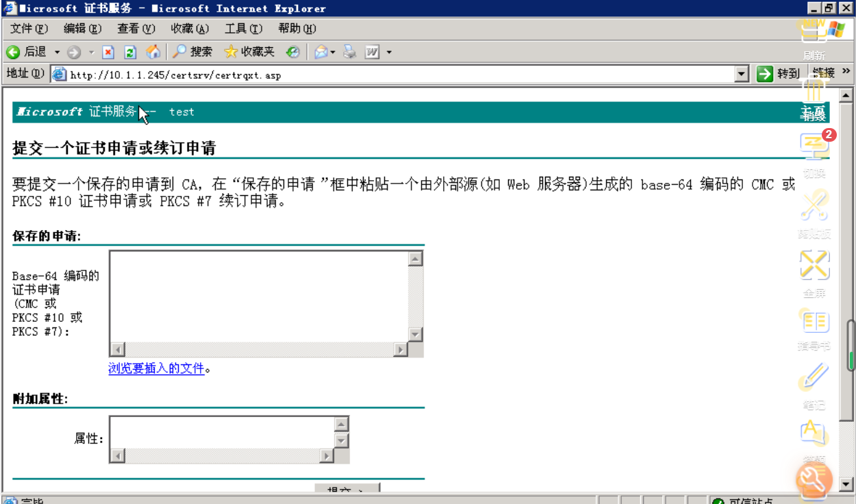Open the Forward history dropdown arrow
Image resolution: width=856 pixels, height=504 pixels.
91,52
